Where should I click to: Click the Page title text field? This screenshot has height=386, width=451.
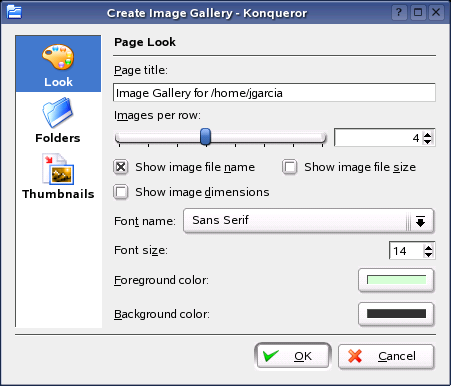tap(274, 92)
